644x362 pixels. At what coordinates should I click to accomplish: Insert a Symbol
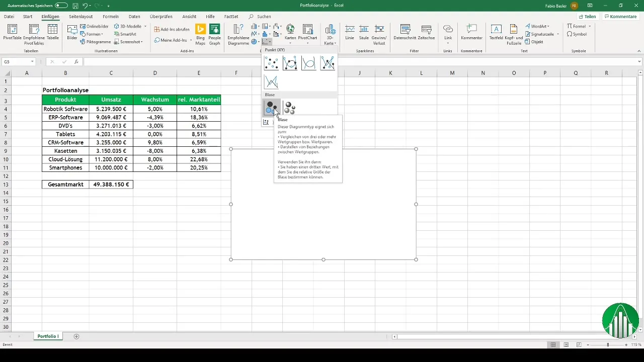(577, 34)
